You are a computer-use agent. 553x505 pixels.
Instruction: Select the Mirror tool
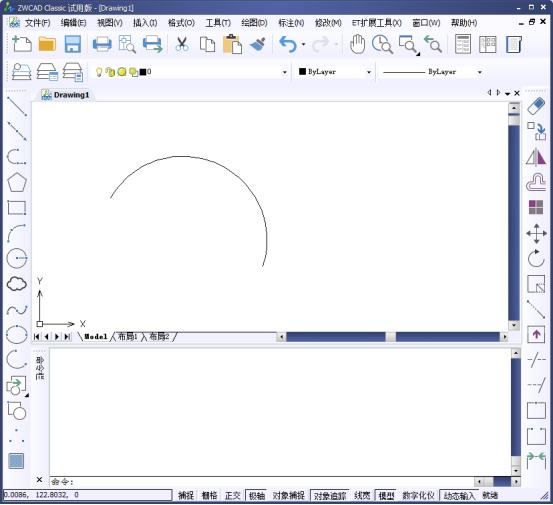tap(536, 157)
